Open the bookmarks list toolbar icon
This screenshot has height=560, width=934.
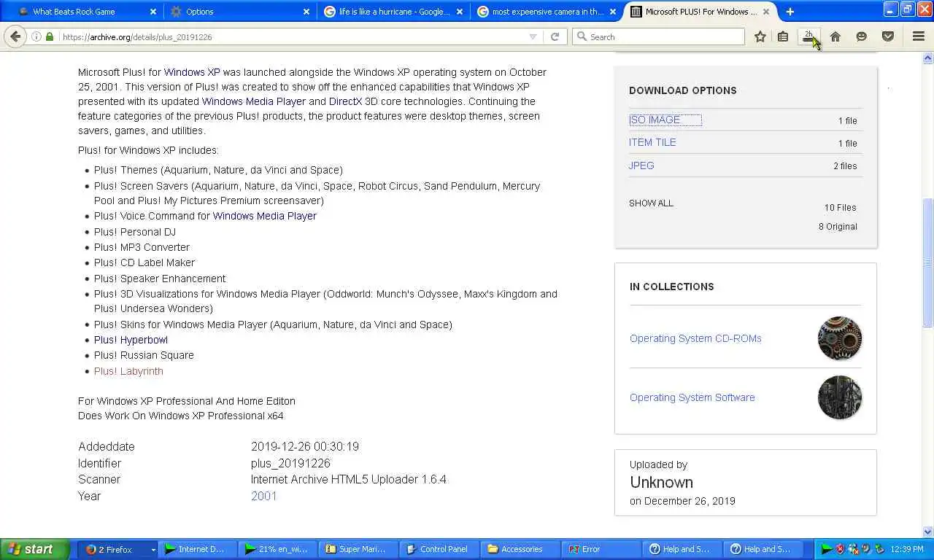tap(783, 36)
